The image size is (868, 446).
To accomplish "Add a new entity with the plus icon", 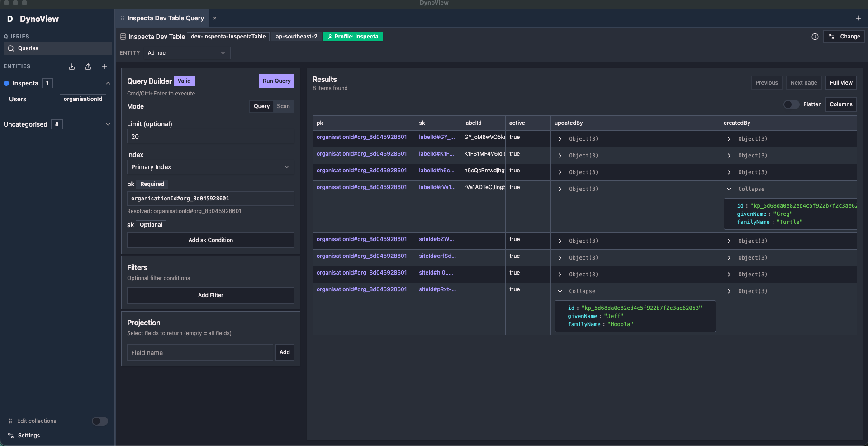I will (104, 66).
